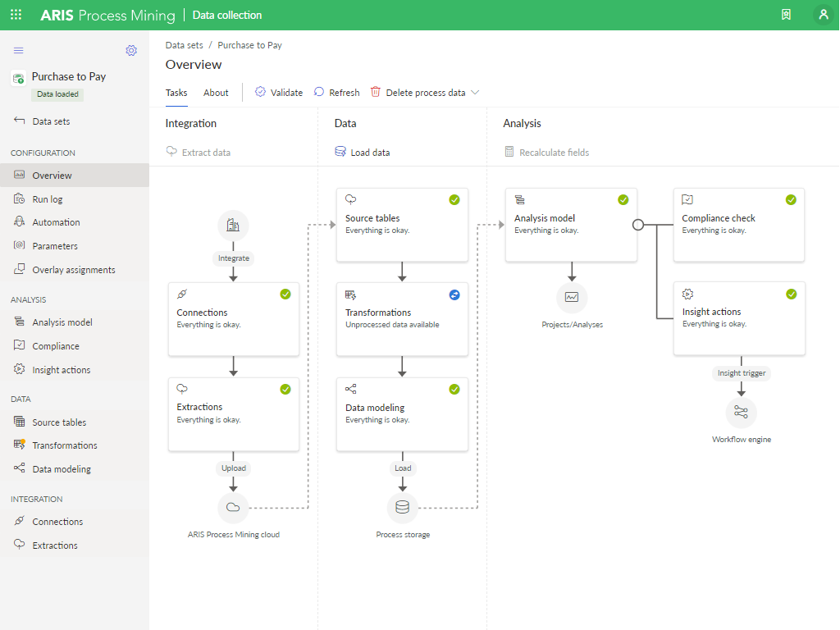The height and width of the screenshot is (630, 840).
Task: Open the Workflow engine icon
Action: point(741,412)
